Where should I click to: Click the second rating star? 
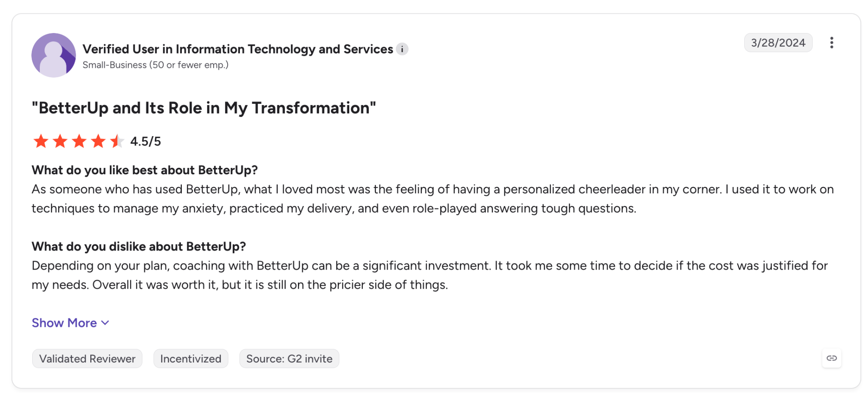pos(60,141)
